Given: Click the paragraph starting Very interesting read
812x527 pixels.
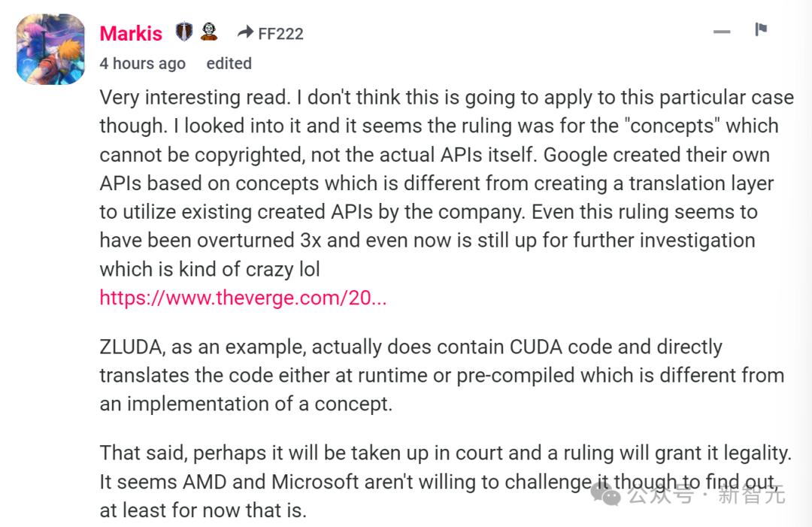Looking at the screenshot, I should 447,183.
